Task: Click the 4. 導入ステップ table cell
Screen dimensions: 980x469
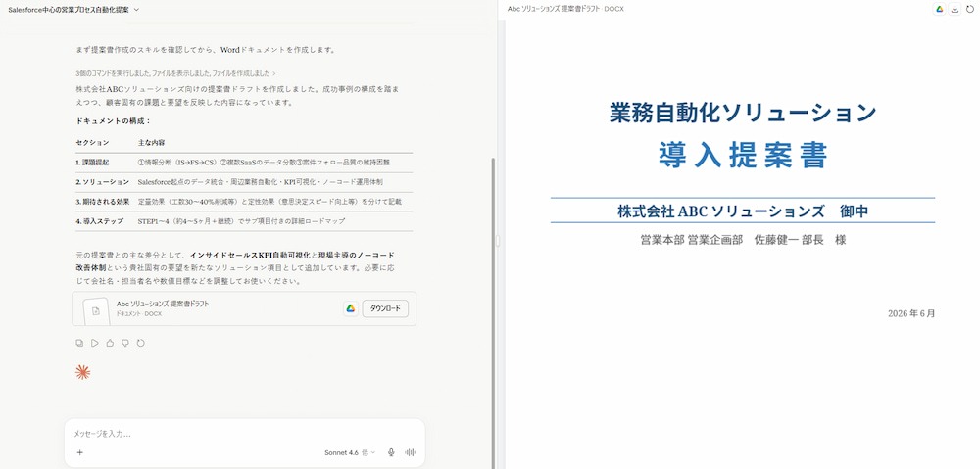Action: click(99, 221)
